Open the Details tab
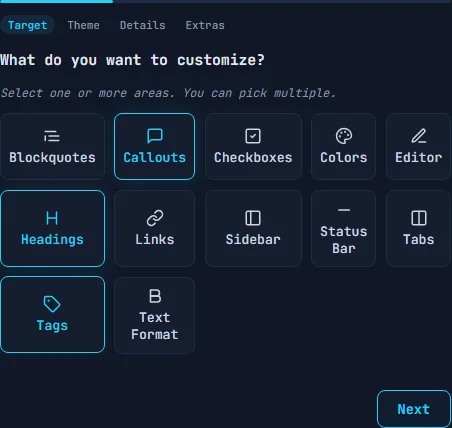The image size is (452, 428). pos(142,25)
